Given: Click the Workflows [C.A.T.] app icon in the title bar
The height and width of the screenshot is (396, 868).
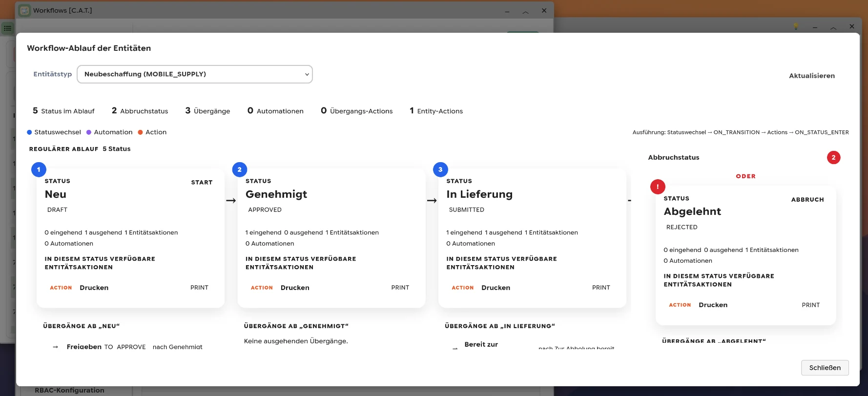Looking at the screenshot, I should (24, 10).
